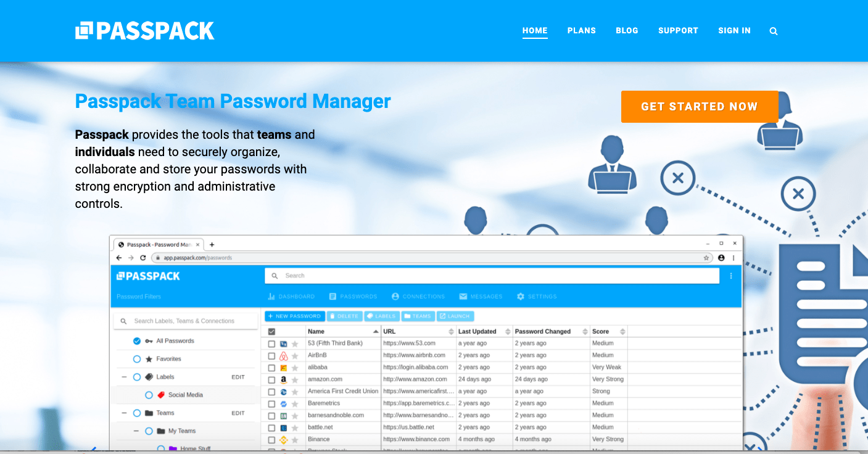Reload the embedded app.passpack.com page

tap(143, 258)
